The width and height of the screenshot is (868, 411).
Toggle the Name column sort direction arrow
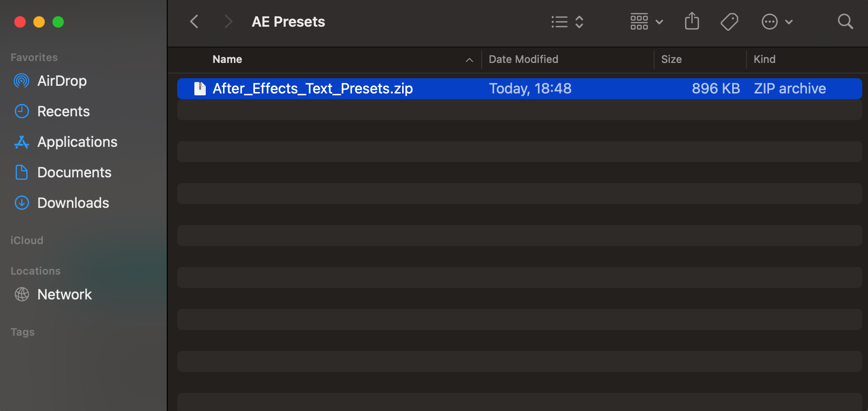(469, 60)
